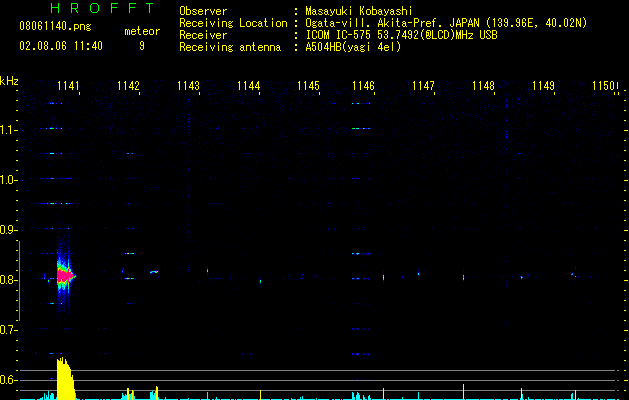629x400 pixels.
Task: Click the 1150 time axis marker
Action: (x=604, y=86)
